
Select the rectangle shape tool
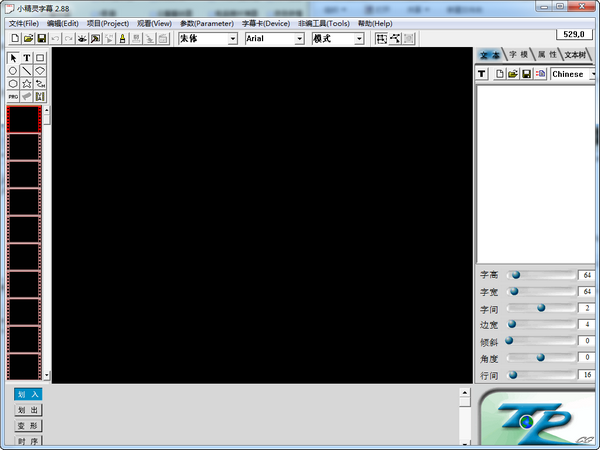point(40,58)
